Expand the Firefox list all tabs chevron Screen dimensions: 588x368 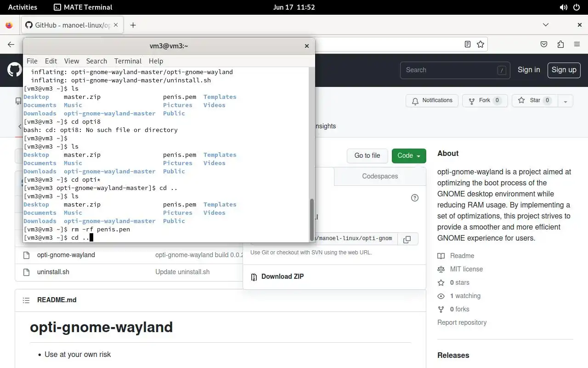pyautogui.click(x=546, y=25)
